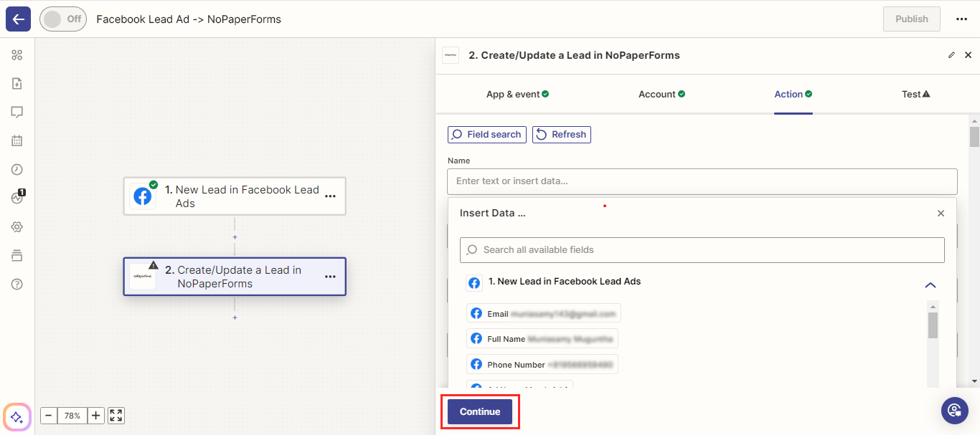This screenshot has height=435, width=980.
Task: Open the settings gear in sidebar
Action: point(17,227)
